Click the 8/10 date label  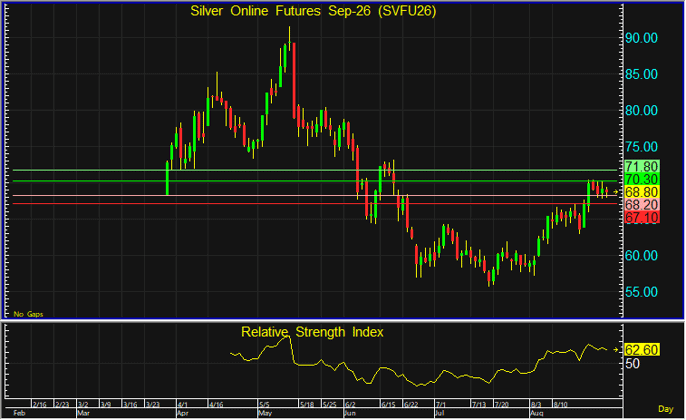560,405
